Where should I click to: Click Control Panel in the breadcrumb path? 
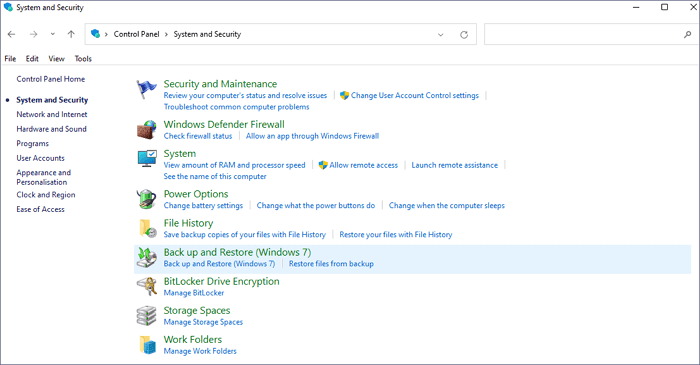pos(137,34)
